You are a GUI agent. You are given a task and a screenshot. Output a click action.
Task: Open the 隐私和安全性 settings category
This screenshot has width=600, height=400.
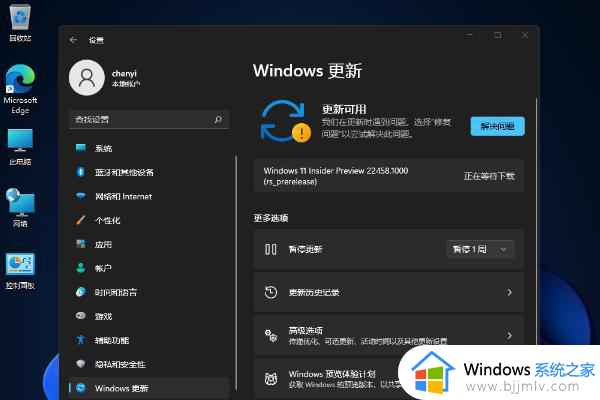149,364
